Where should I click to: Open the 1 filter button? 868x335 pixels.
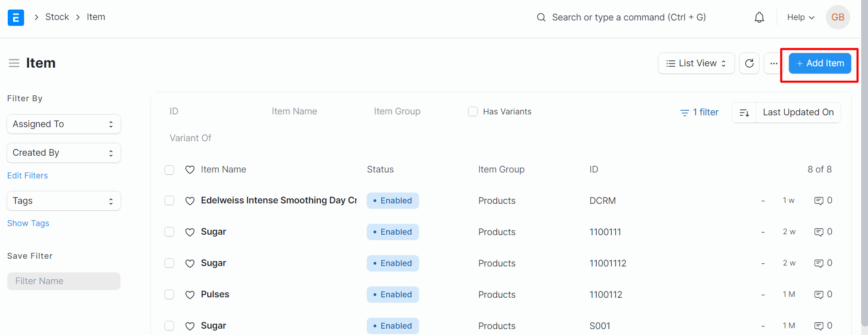(699, 113)
